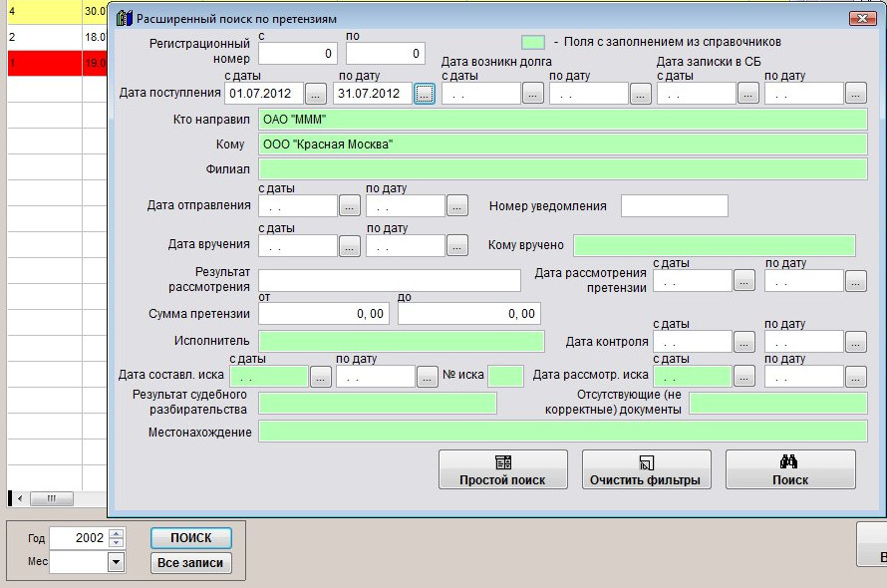Click Дата отправления 'с даты' input field
The width and height of the screenshot is (887, 588).
click(x=298, y=206)
